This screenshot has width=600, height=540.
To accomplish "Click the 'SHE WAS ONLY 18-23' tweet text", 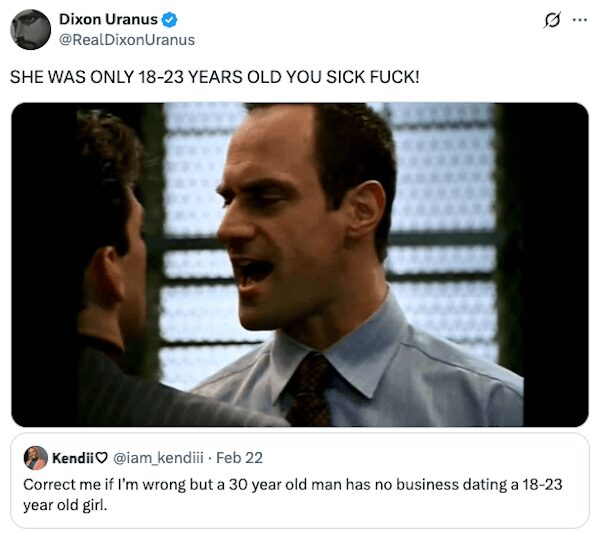I will click(x=215, y=77).
